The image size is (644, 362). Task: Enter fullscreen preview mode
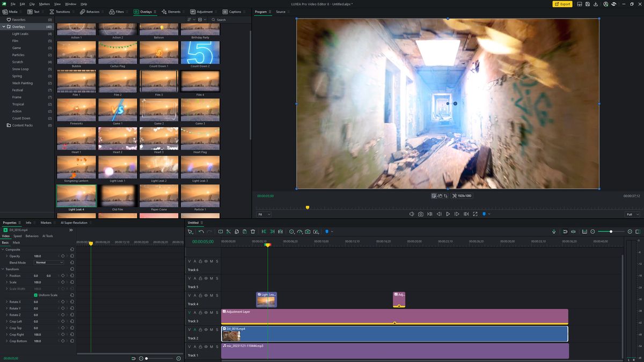475,213
